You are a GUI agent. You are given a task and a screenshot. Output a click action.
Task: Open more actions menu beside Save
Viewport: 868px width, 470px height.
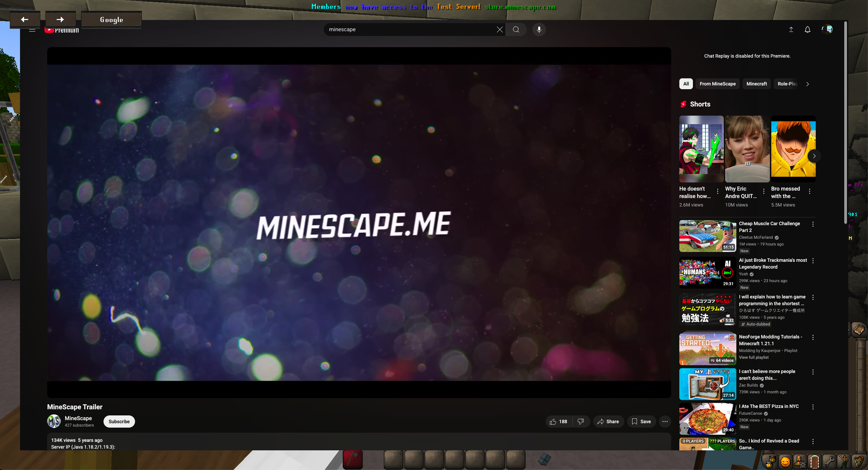click(x=665, y=422)
